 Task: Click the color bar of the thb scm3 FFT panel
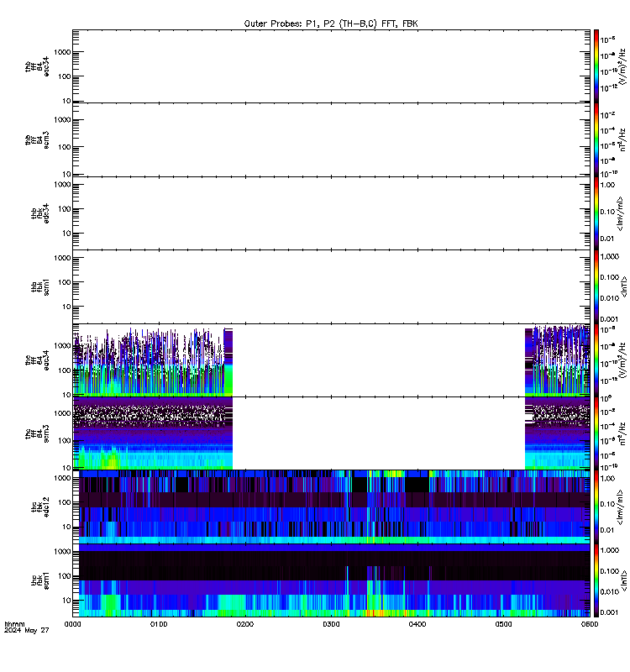596,140
